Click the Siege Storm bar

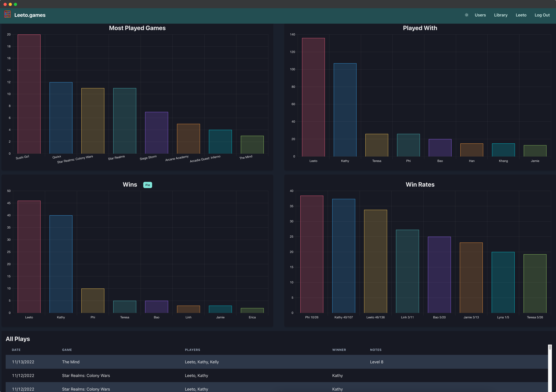(x=156, y=133)
